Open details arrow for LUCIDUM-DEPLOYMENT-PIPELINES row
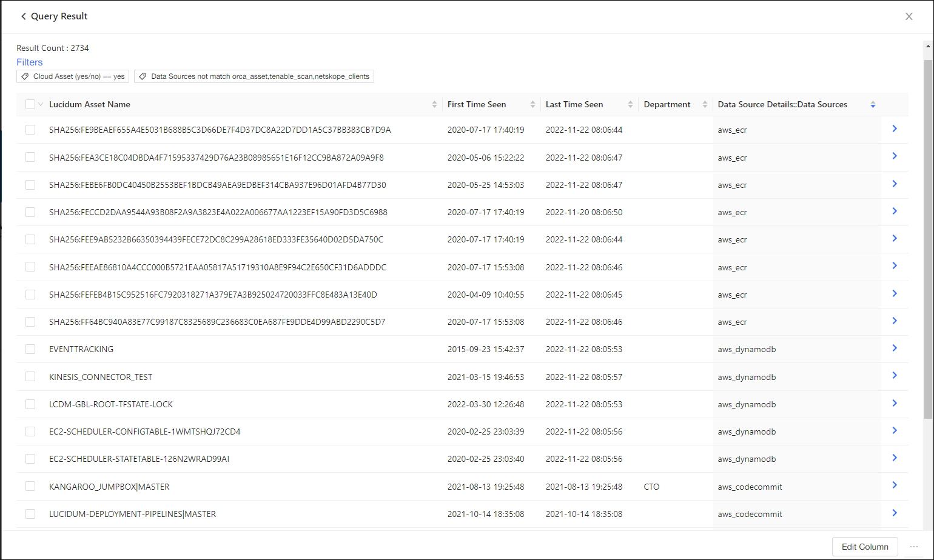 (x=895, y=513)
